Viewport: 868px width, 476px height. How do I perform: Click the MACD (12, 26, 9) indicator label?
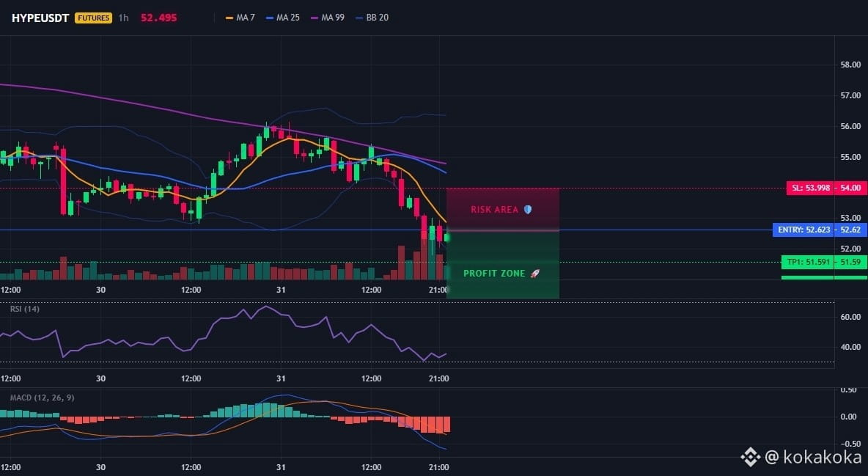click(x=42, y=398)
